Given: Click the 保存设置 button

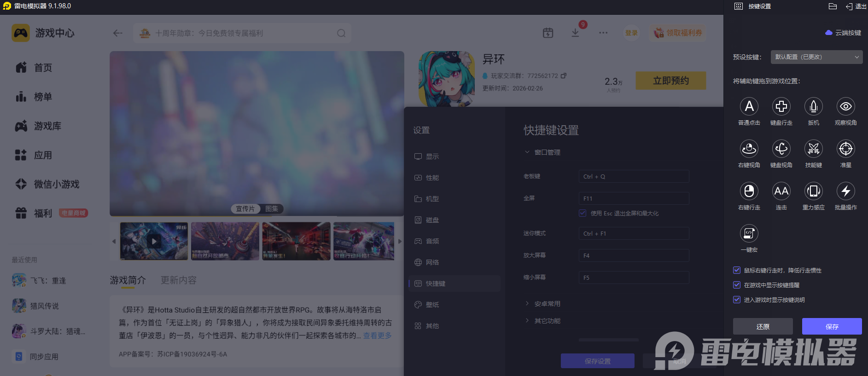Looking at the screenshot, I should [598, 361].
